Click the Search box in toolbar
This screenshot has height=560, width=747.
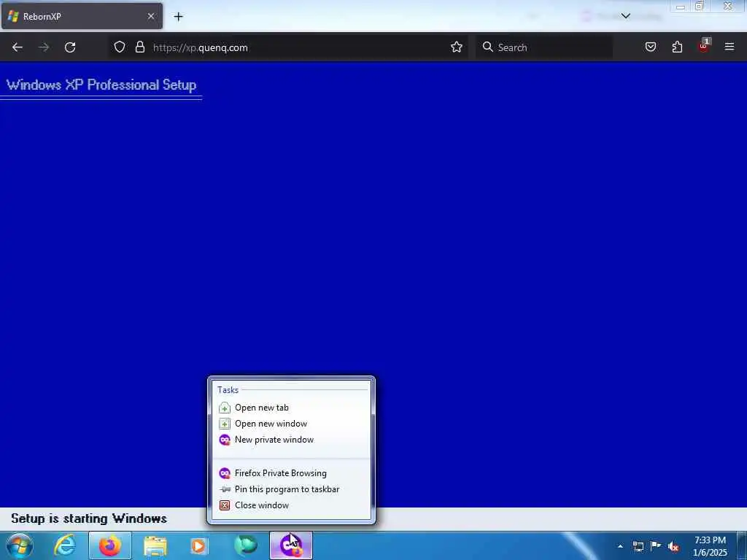(544, 47)
